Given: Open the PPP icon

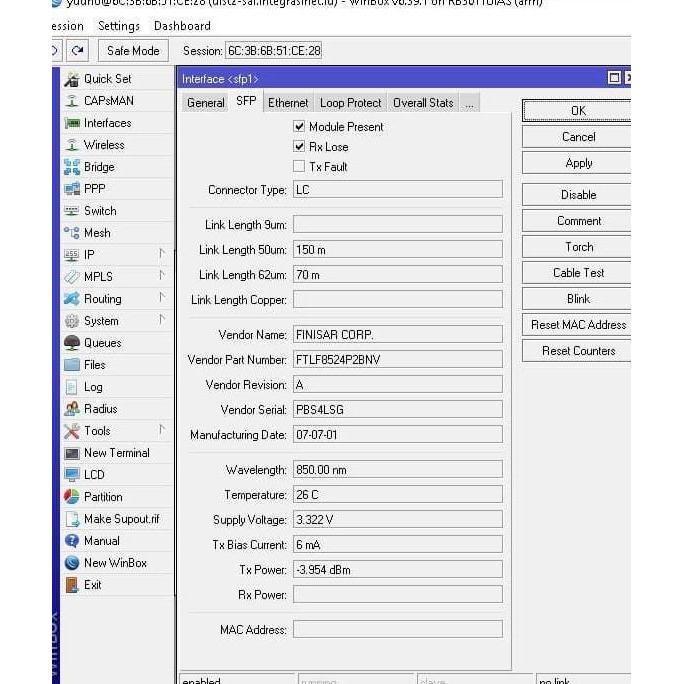Looking at the screenshot, I should tap(72, 189).
